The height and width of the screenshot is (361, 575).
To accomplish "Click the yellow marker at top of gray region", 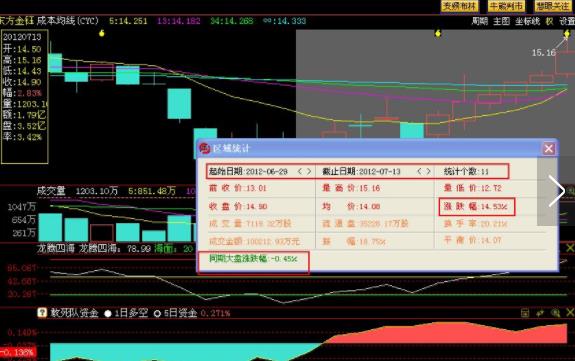I will 438,33.
